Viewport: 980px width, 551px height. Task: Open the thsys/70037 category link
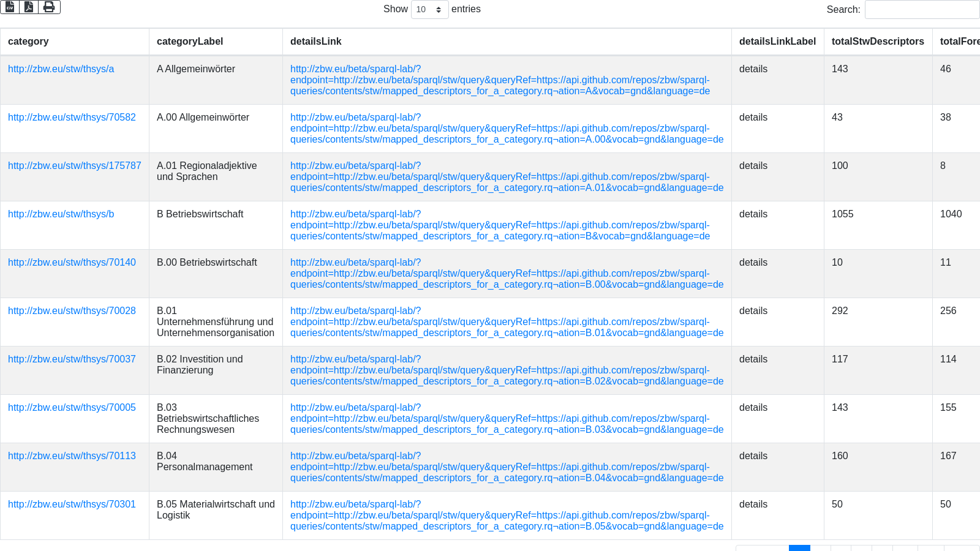point(72,359)
